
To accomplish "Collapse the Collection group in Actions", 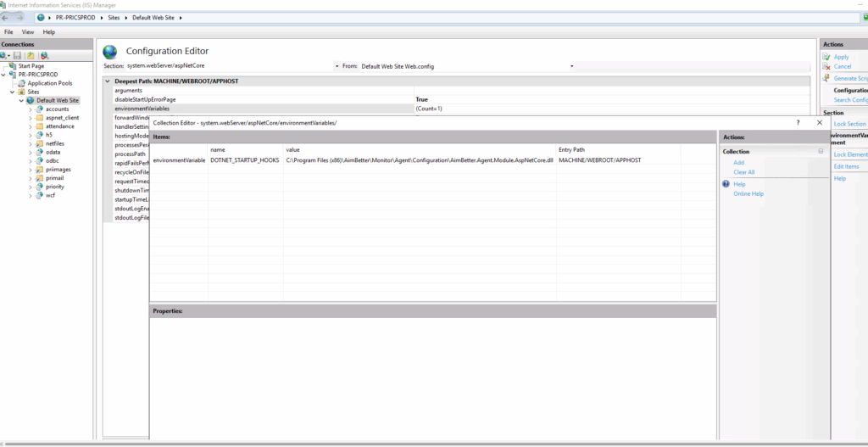I will (x=821, y=151).
